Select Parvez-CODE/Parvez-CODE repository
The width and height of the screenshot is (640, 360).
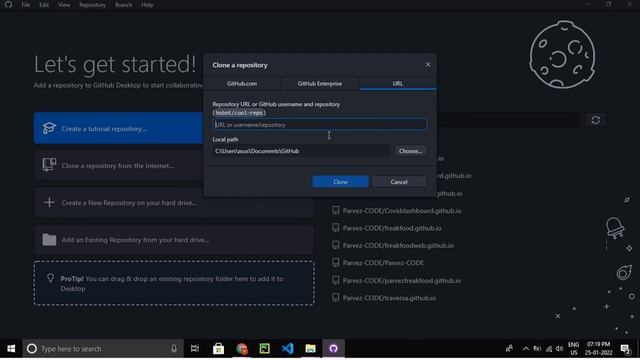tap(383, 263)
